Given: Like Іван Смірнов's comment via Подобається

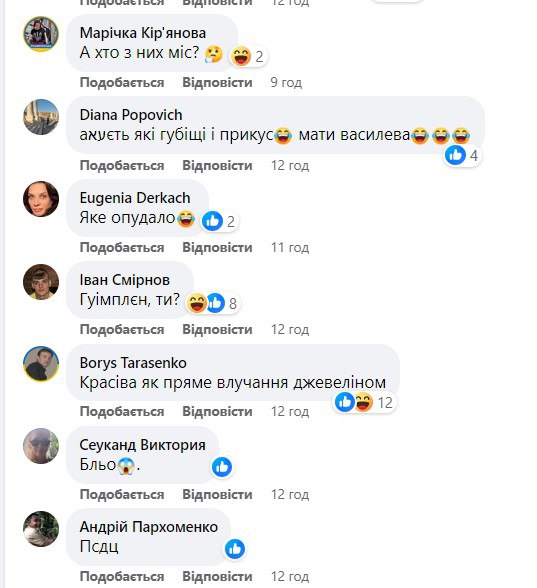Looking at the screenshot, I should coord(122,330).
